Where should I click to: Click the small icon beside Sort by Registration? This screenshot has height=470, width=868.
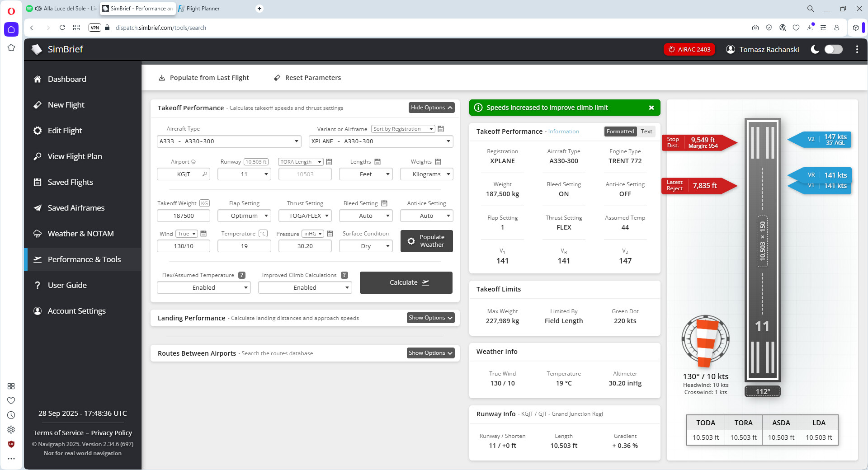(x=441, y=129)
